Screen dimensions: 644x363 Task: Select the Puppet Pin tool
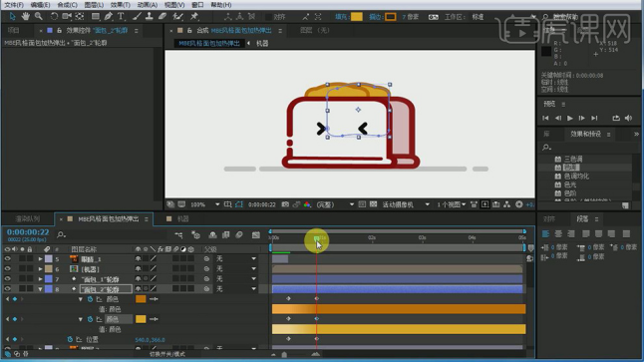coord(194,16)
